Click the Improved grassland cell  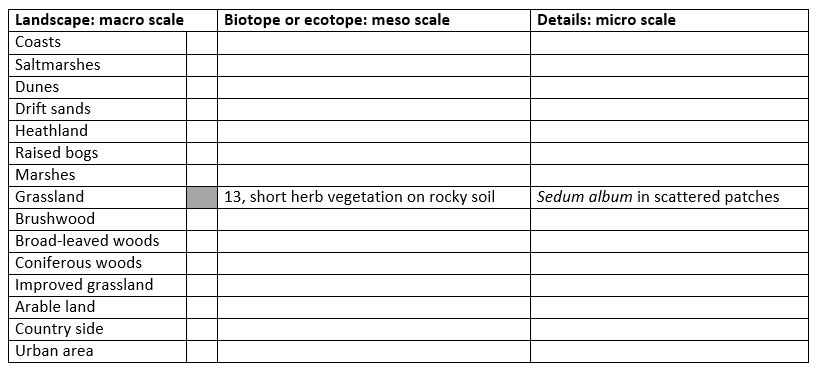point(97,285)
